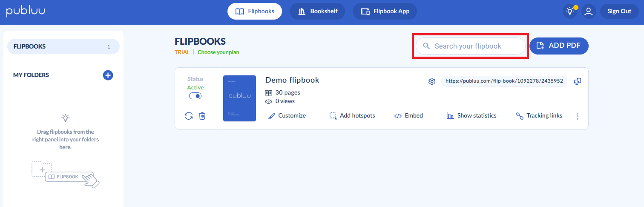The image size is (644, 207).
Task: Click the Choose your plan link
Action: 218,52
